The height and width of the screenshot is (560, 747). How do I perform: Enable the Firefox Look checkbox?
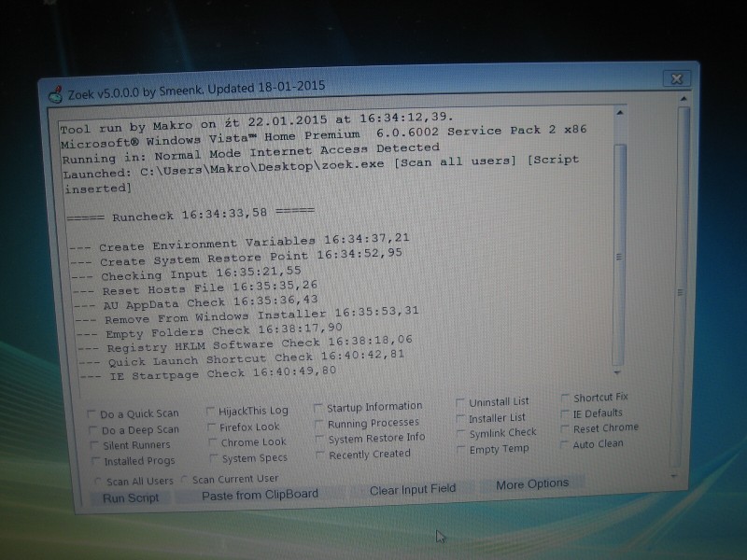pos(214,427)
